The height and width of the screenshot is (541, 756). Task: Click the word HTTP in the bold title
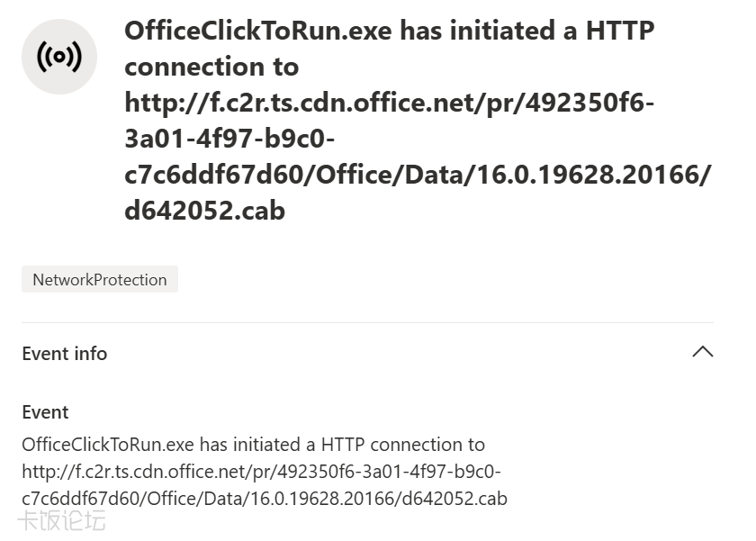click(x=620, y=31)
